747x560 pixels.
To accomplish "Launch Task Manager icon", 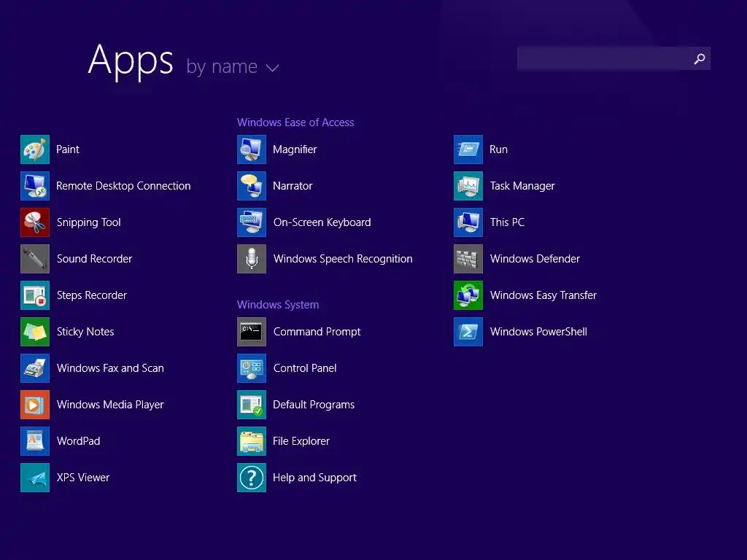I will tap(468, 186).
